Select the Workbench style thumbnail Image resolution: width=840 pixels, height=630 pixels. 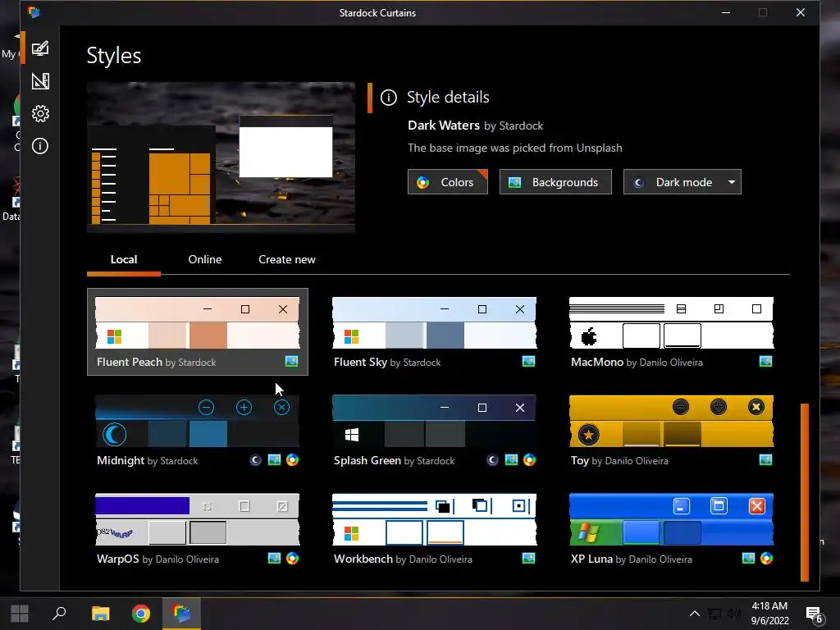click(434, 519)
